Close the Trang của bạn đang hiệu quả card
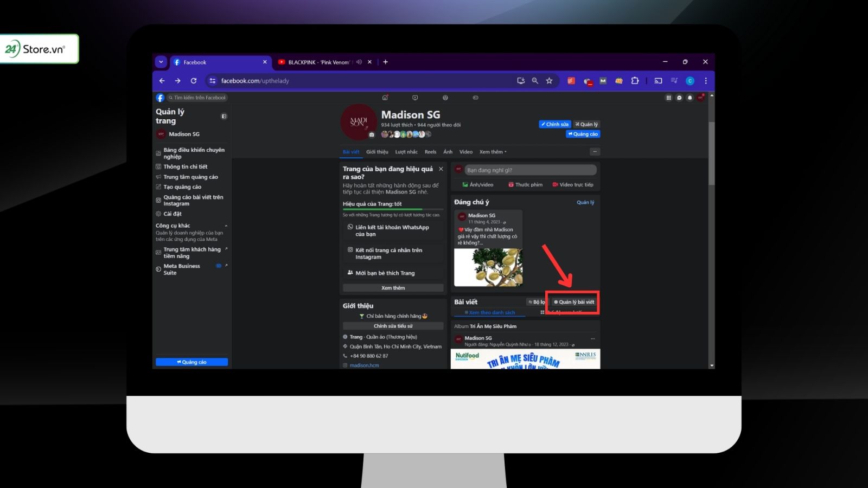 pos(441,169)
